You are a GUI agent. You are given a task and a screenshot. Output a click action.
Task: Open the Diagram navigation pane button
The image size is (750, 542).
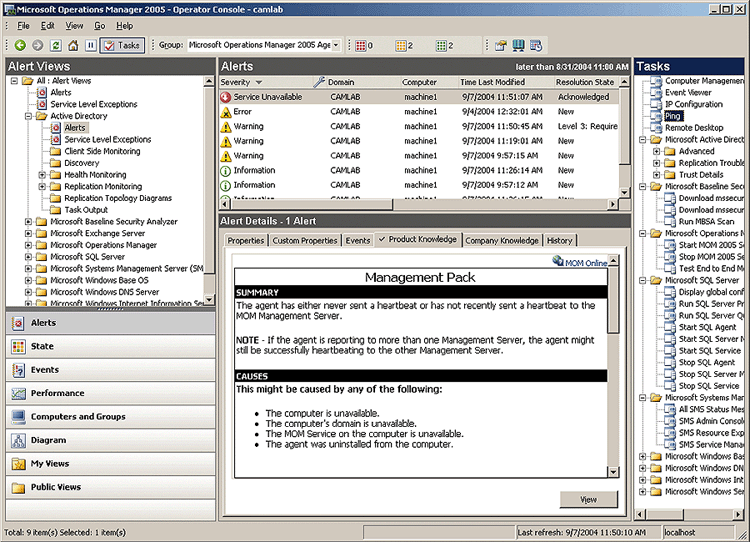(x=110, y=440)
